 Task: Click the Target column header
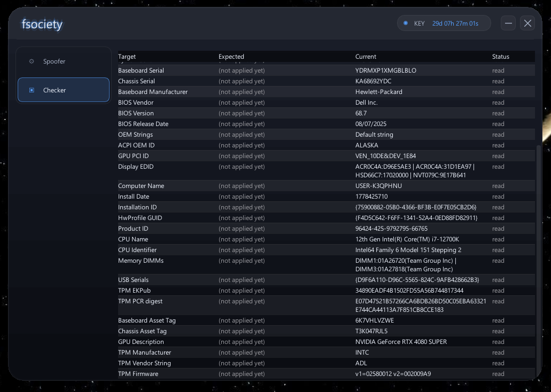[127, 57]
